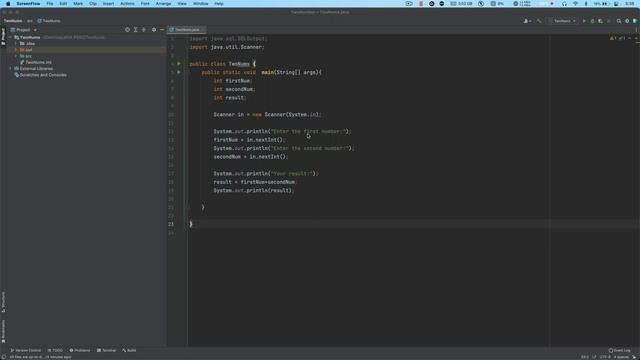Open TODO tool window
Screen dimensions: 640x360
tap(55, 350)
